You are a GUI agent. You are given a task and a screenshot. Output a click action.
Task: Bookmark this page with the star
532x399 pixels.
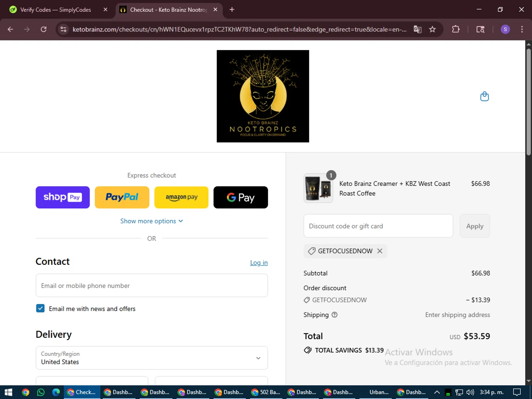pos(432,29)
